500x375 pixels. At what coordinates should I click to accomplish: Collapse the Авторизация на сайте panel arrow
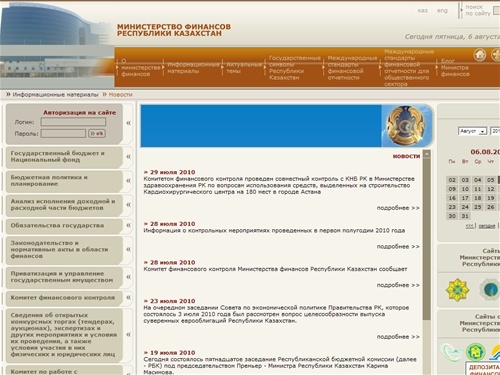click(x=129, y=123)
